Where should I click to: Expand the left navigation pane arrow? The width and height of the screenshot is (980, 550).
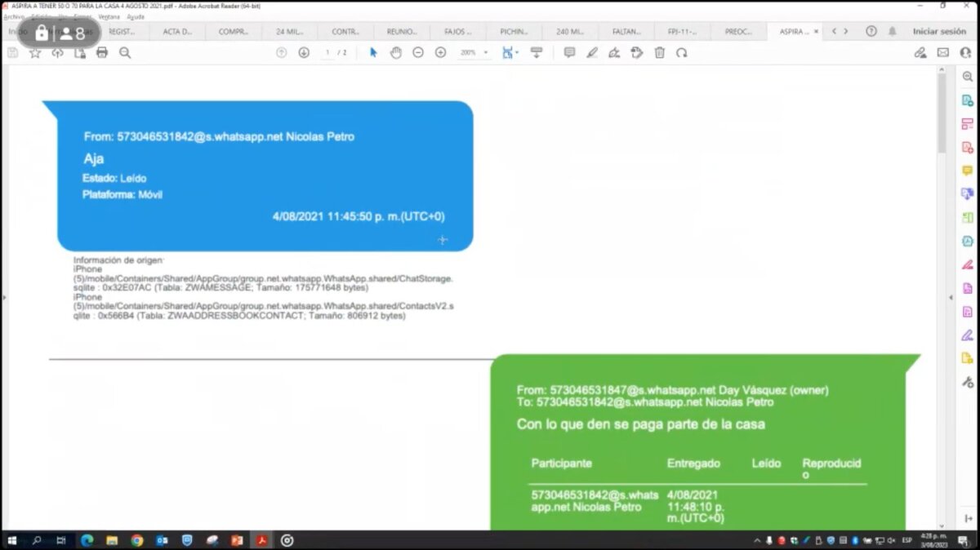pyautogui.click(x=4, y=298)
